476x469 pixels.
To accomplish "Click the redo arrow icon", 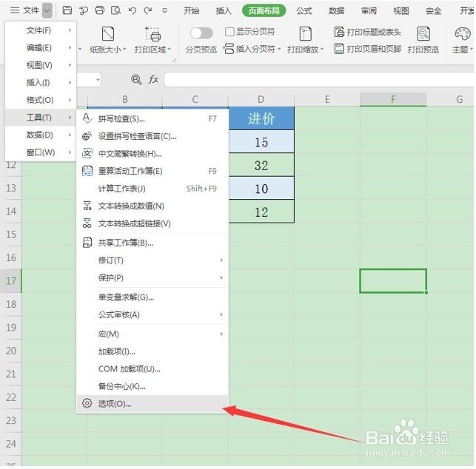I will [x=148, y=10].
